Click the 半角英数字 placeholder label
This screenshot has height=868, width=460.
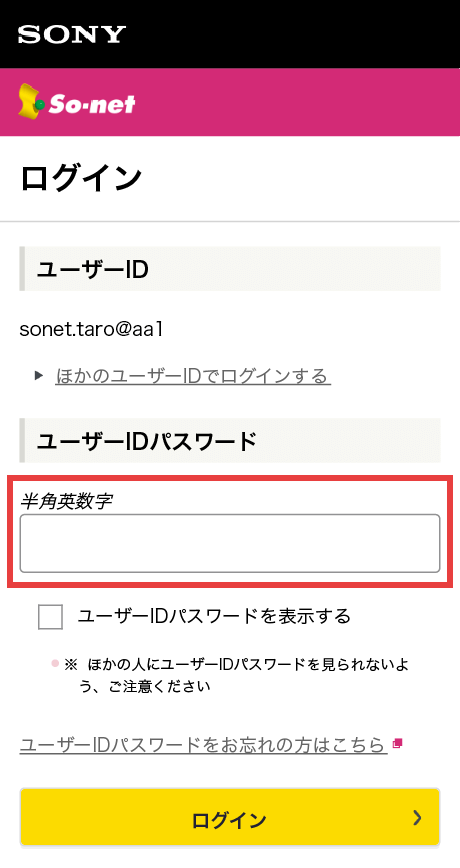click(x=66, y=501)
